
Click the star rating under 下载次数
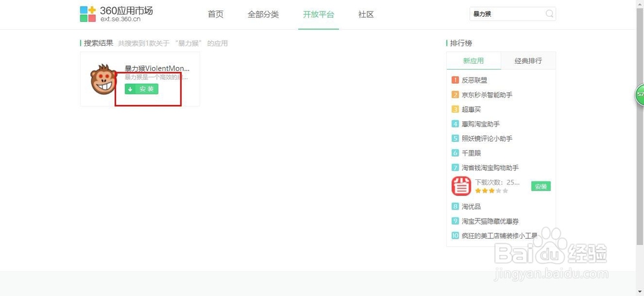(x=491, y=191)
